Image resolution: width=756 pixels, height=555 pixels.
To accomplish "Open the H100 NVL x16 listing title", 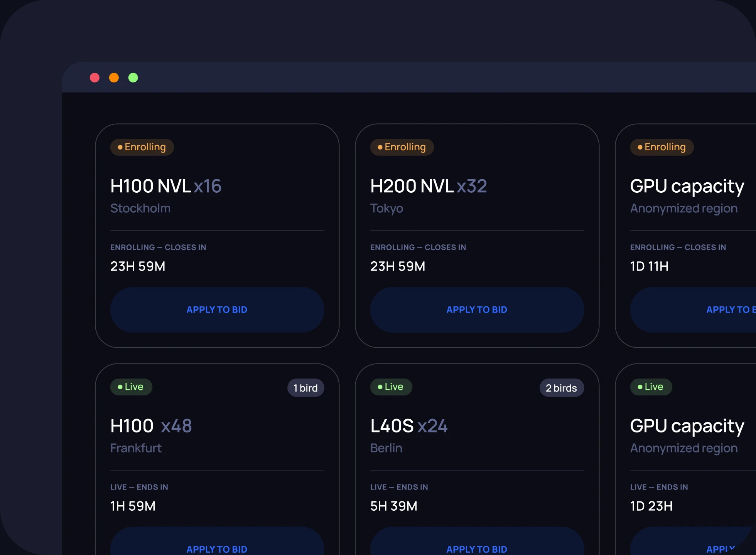I will tap(166, 186).
